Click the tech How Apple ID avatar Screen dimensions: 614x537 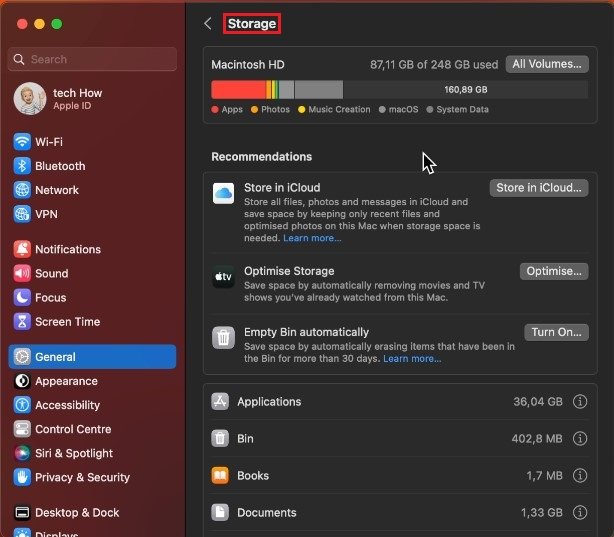pyautogui.click(x=30, y=99)
